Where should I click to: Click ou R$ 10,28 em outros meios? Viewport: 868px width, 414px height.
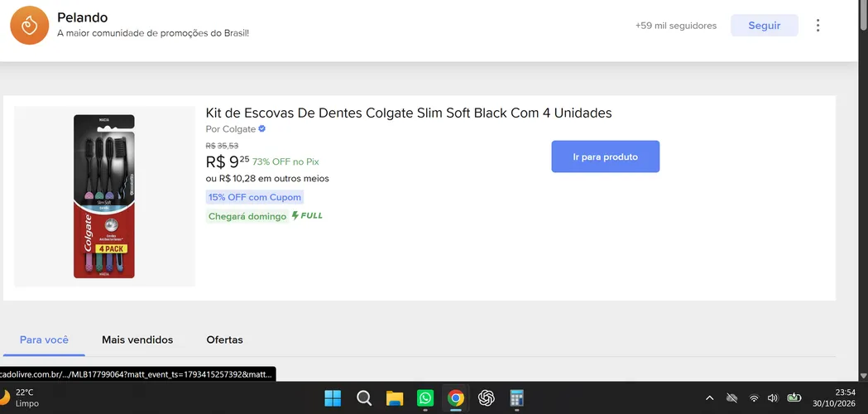[x=267, y=179]
